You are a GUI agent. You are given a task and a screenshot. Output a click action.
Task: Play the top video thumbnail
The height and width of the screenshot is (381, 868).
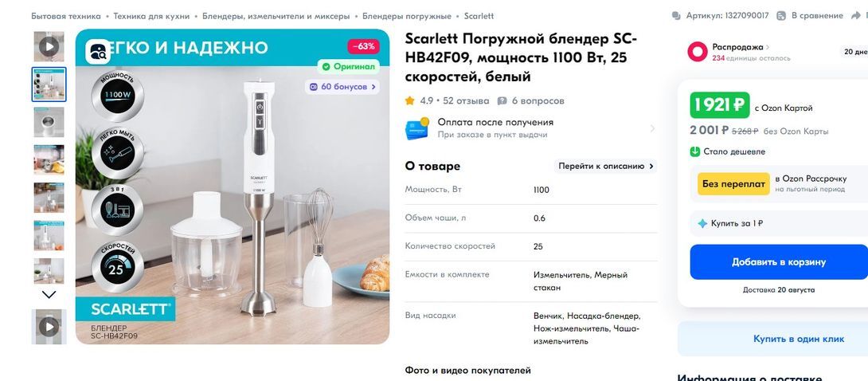pyautogui.click(x=49, y=46)
